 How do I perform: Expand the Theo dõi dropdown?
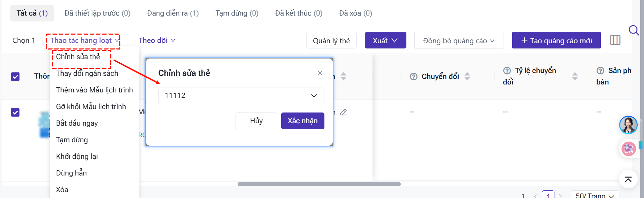pyautogui.click(x=157, y=40)
